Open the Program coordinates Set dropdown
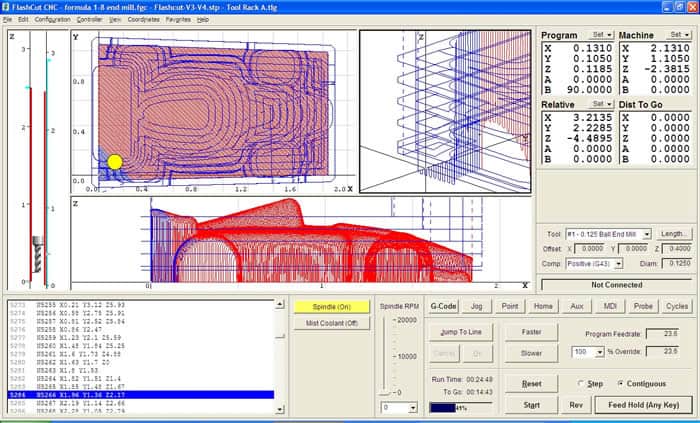The height and width of the screenshot is (423, 700). point(601,35)
